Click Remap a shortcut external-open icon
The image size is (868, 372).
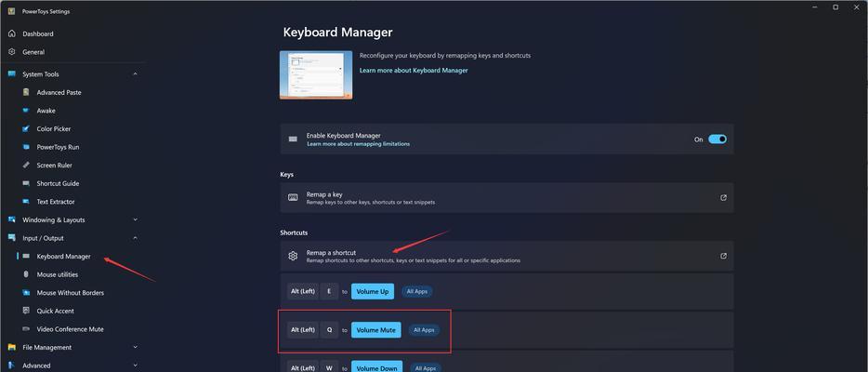[x=723, y=256]
